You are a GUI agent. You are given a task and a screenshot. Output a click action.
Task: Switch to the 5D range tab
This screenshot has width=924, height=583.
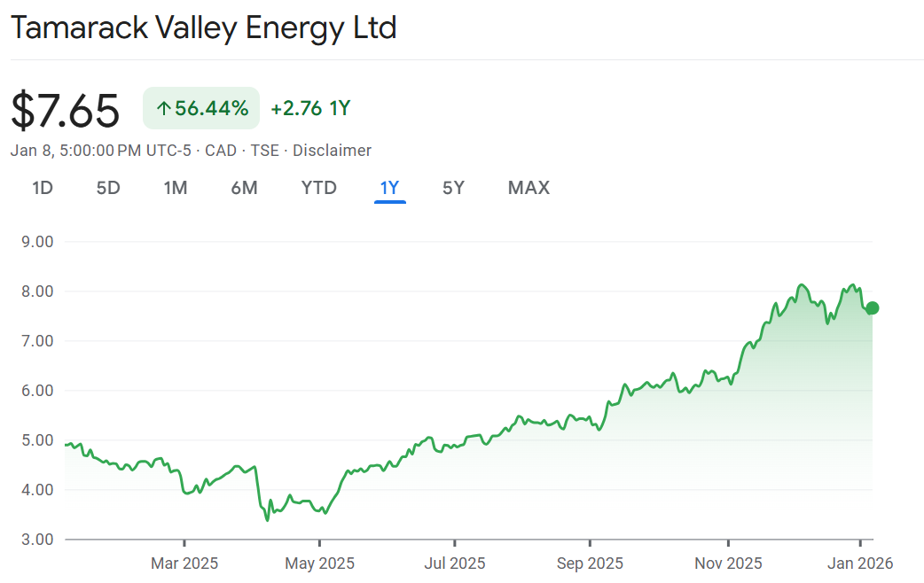tap(108, 188)
